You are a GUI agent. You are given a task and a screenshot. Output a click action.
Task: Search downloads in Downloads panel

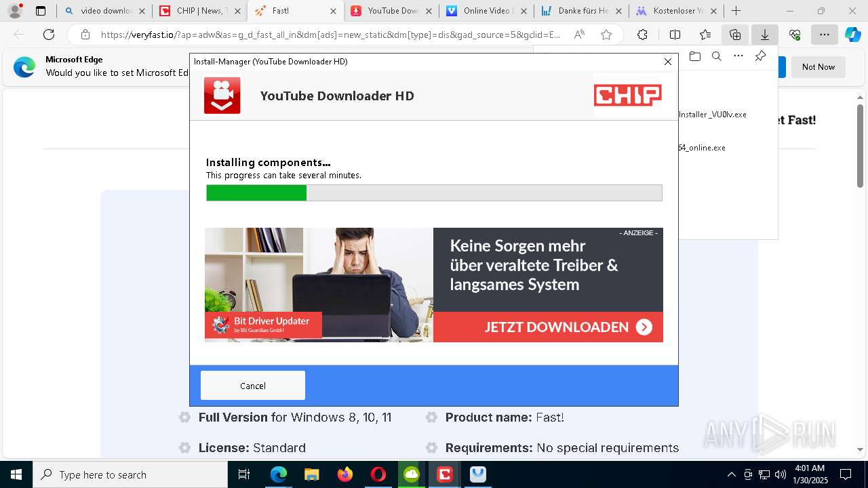tap(716, 56)
